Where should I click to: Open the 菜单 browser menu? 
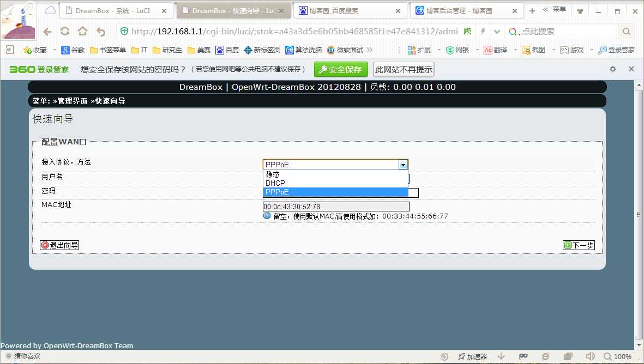coord(558,9)
